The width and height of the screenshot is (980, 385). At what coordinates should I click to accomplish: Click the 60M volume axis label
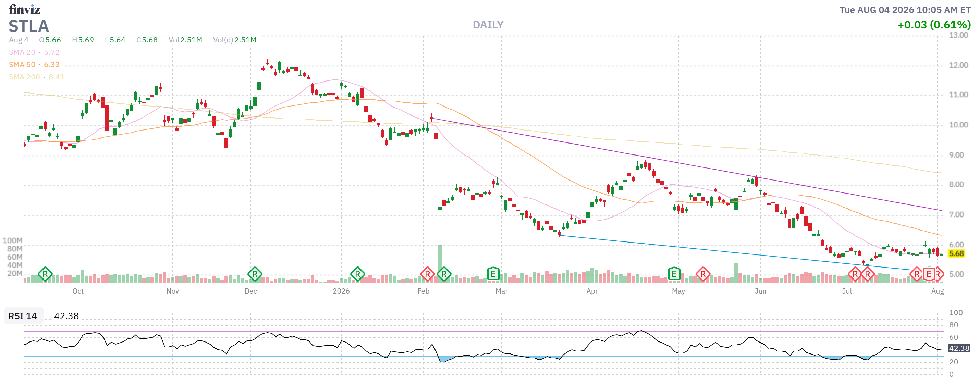pyautogui.click(x=14, y=257)
